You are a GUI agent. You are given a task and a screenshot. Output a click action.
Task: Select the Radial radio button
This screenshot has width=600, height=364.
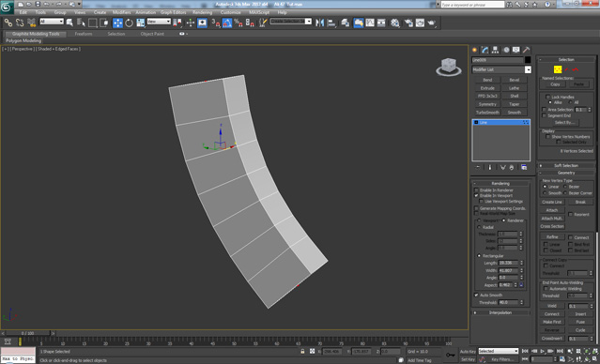pos(479,227)
